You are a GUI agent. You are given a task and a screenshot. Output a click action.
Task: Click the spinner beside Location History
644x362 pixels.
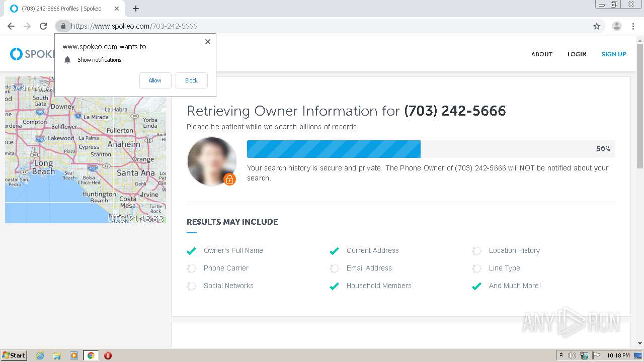point(476,251)
